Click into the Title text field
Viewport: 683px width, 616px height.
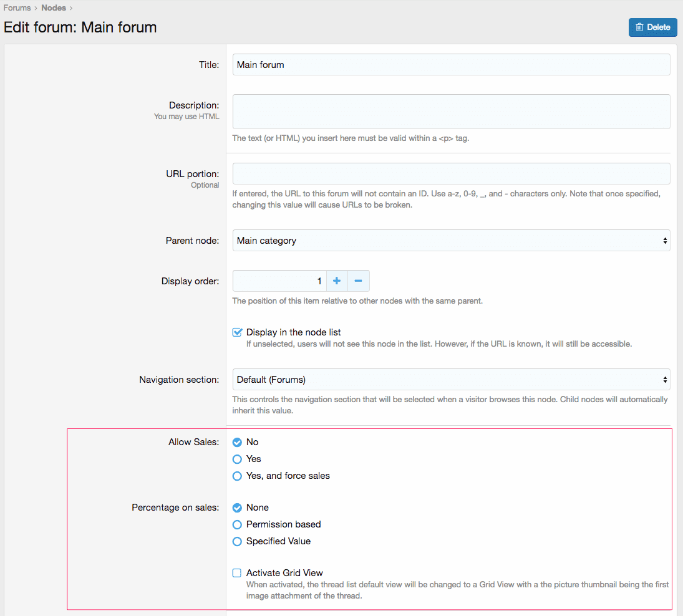pyautogui.click(x=451, y=65)
